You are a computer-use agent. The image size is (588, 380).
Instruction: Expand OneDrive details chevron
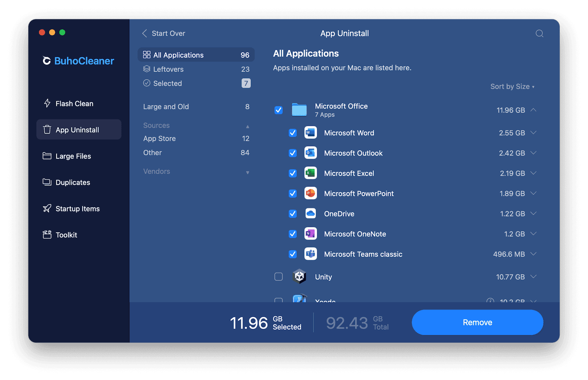[534, 213]
